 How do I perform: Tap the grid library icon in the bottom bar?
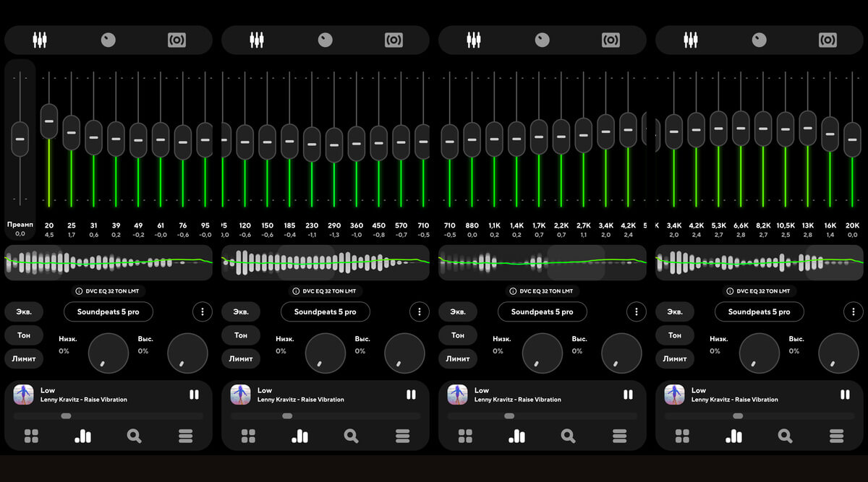[x=32, y=436]
